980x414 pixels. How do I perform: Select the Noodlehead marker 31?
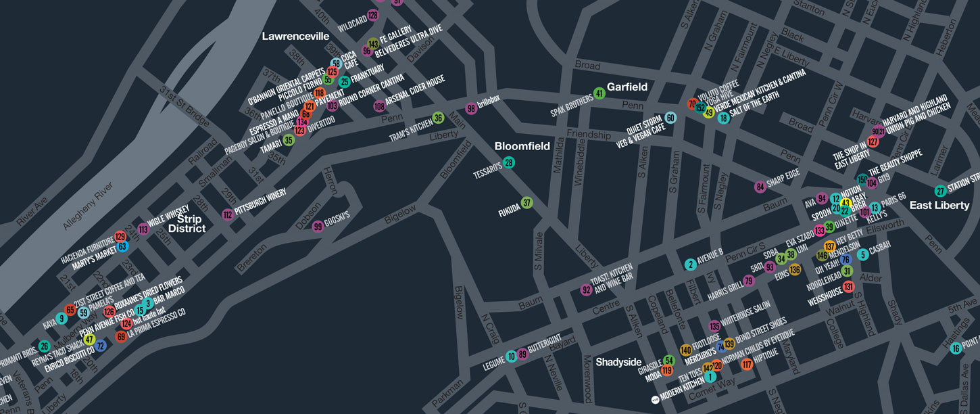pos(847,271)
